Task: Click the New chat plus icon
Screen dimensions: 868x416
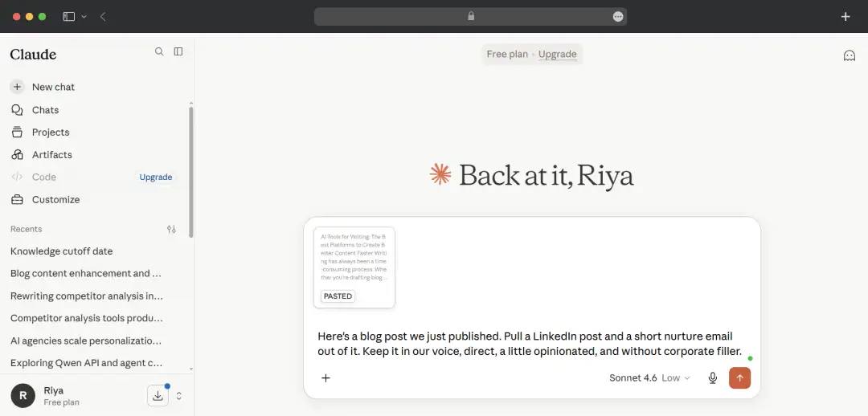Action: pos(17,87)
